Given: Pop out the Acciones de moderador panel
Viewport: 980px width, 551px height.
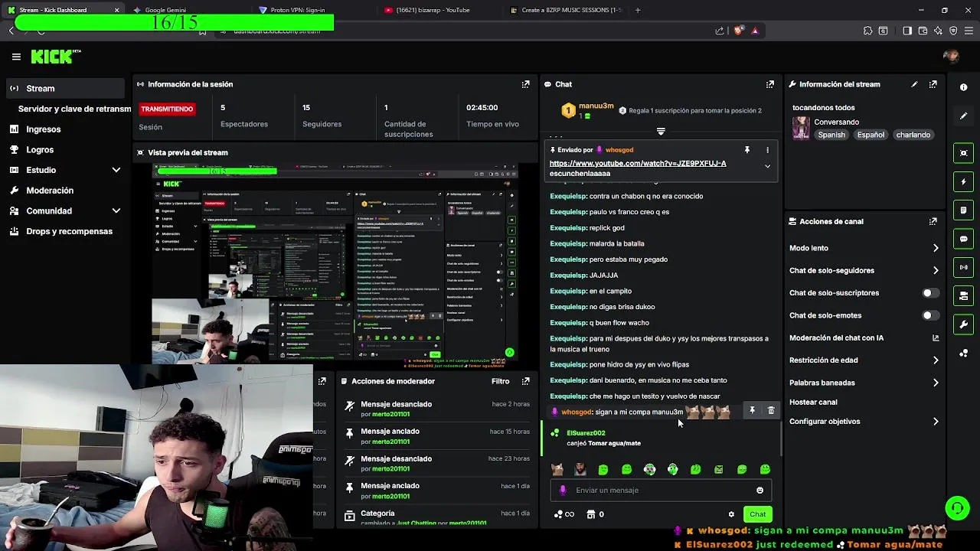Looking at the screenshot, I should tap(525, 381).
